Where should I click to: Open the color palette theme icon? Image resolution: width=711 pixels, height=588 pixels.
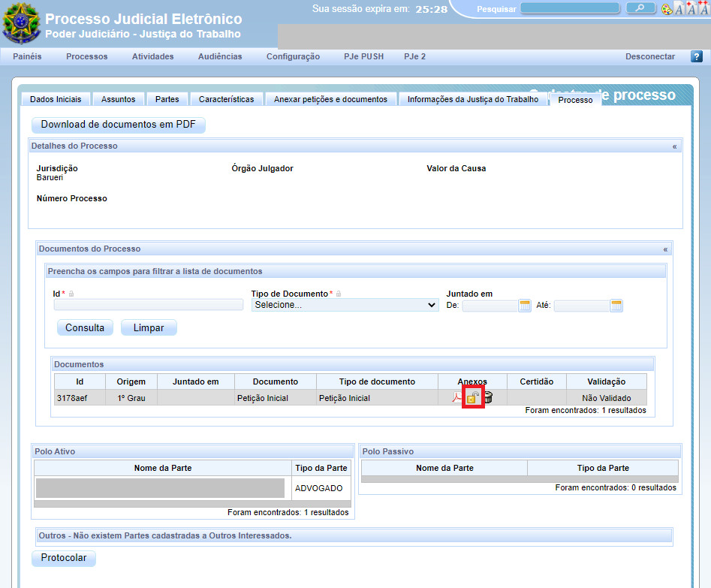coord(667,9)
